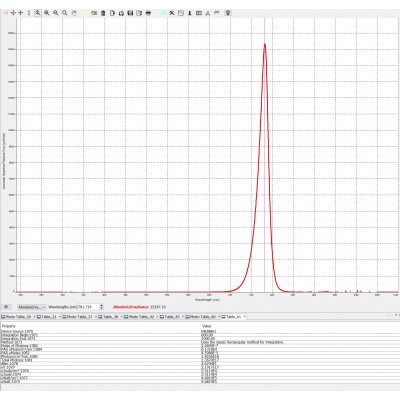This screenshot has height=400, width=400.
Task: Click the camera snapshot icon in toolbar
Action: [x=94, y=13]
